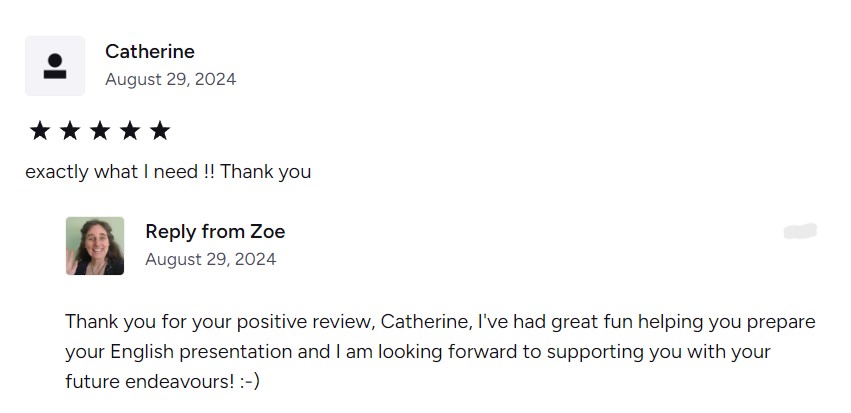Image resolution: width=851 pixels, height=413 pixels.
Task: Click the name "Catherine" inside Zoe's reply
Action: pos(425,322)
